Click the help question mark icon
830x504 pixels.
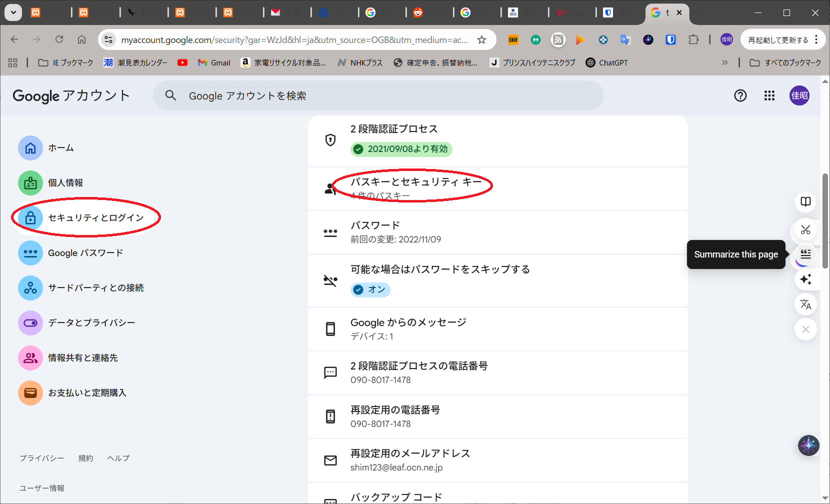point(740,95)
